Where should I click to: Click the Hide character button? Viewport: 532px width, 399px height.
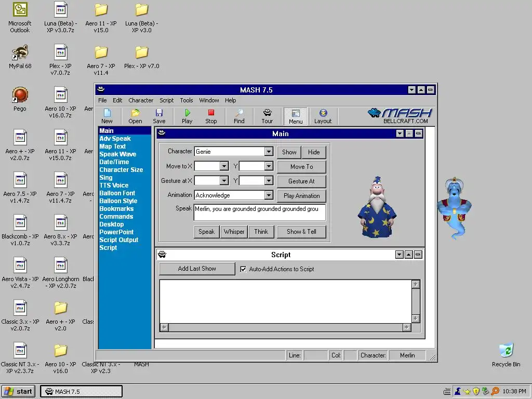click(314, 152)
